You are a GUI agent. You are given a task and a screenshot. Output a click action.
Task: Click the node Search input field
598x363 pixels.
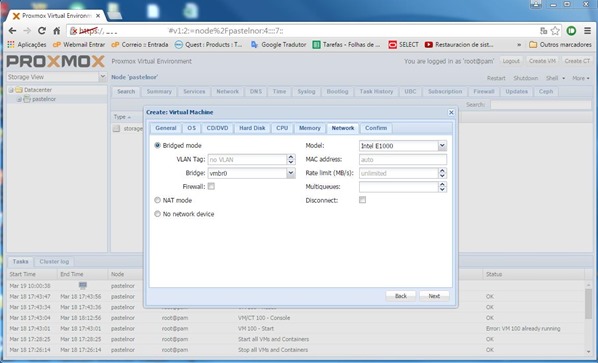point(541,104)
